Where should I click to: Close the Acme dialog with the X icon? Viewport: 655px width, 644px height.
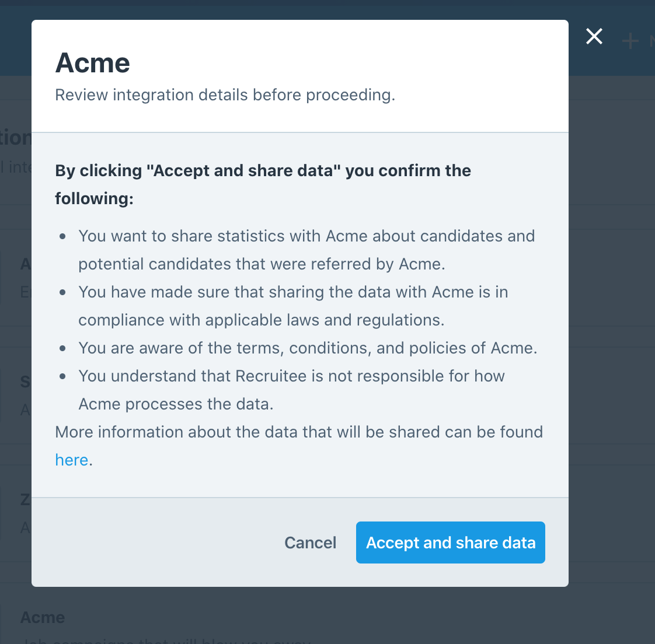coord(594,37)
